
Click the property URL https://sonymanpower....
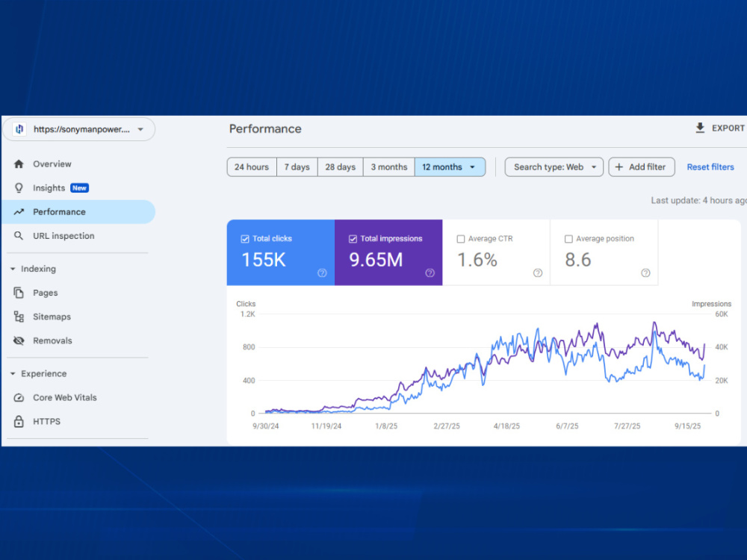pos(81,129)
